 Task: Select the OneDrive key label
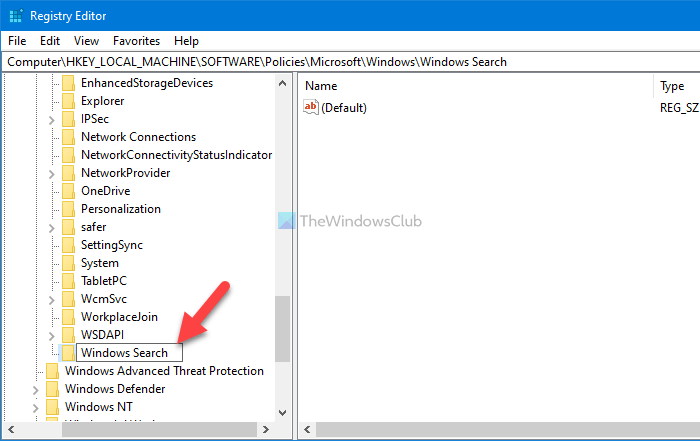(105, 191)
